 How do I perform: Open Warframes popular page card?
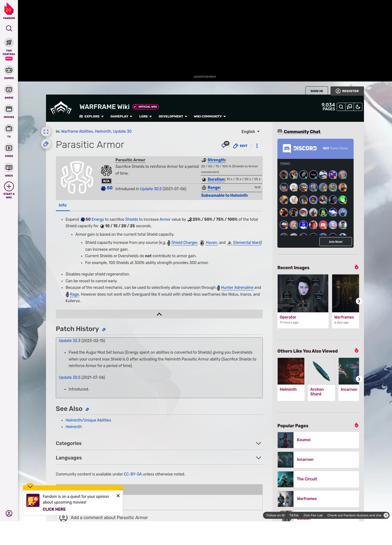tap(318, 499)
